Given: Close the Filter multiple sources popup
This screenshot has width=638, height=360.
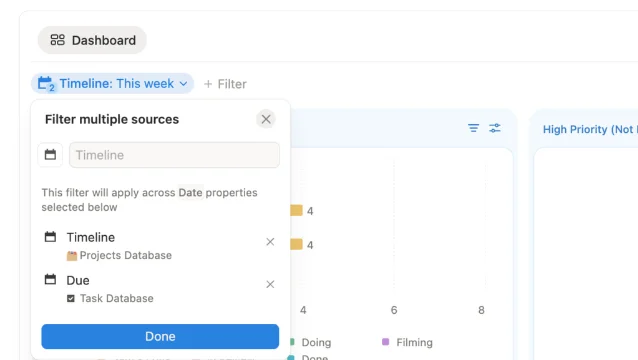Looking at the screenshot, I should (x=266, y=119).
